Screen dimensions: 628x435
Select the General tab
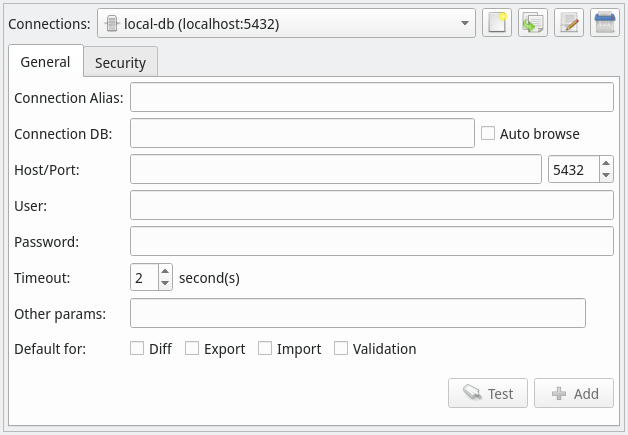(46, 61)
